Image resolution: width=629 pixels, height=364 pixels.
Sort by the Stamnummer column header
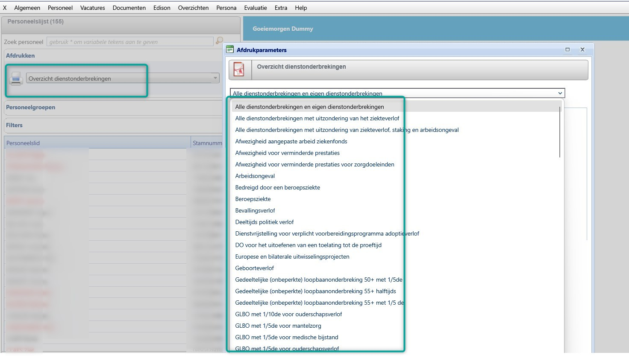point(207,143)
